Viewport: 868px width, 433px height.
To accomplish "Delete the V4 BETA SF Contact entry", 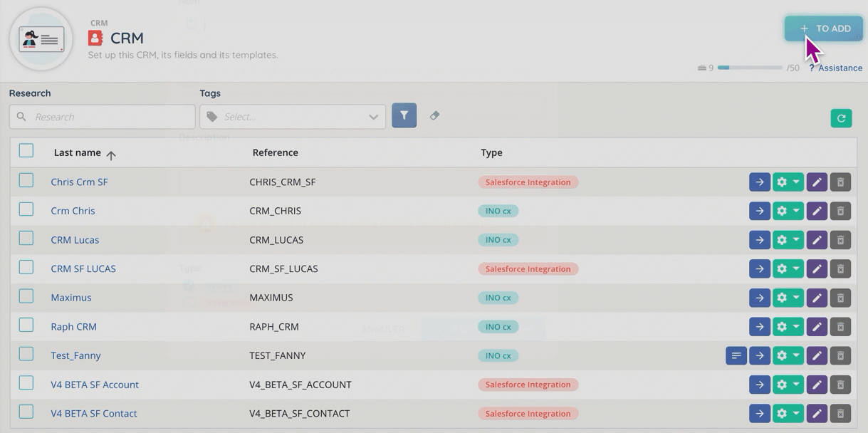I will click(x=840, y=414).
